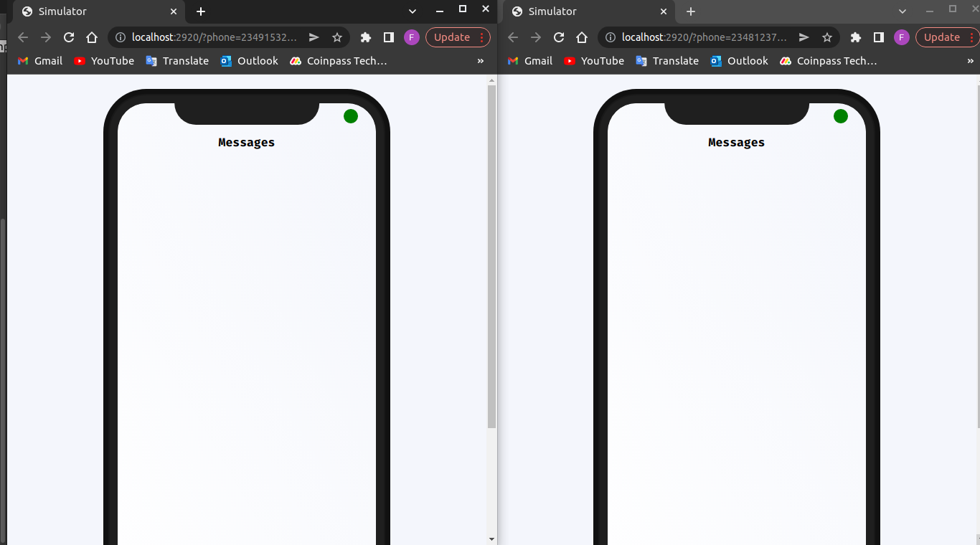This screenshot has height=545, width=980.
Task: Expand bookmarks overflow chevron in right window
Action: pyautogui.click(x=971, y=61)
